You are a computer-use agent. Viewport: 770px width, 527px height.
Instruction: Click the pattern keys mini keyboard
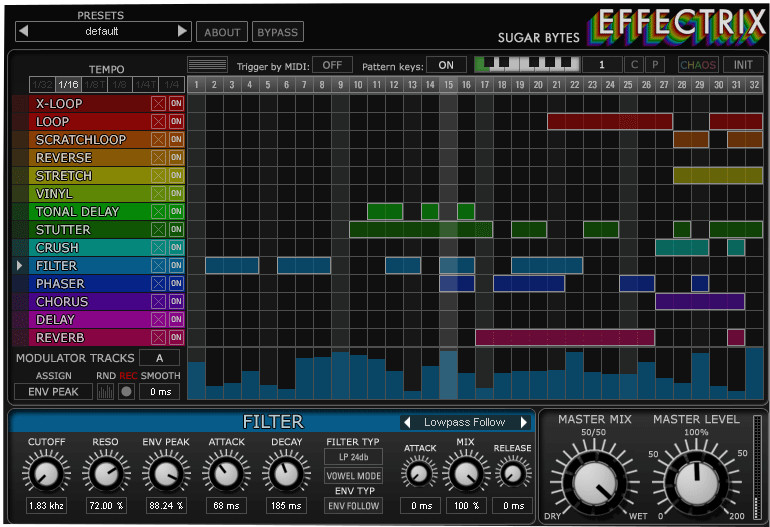pos(526,64)
